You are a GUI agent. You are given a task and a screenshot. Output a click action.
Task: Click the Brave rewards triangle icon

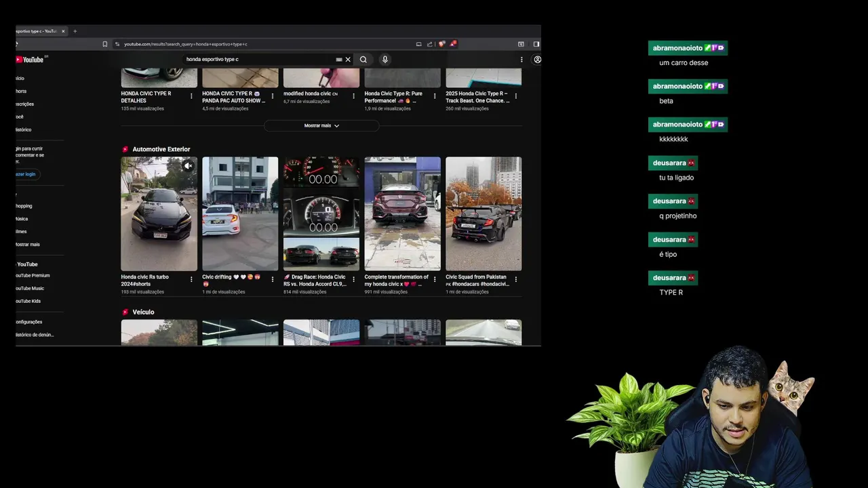pyautogui.click(x=453, y=44)
